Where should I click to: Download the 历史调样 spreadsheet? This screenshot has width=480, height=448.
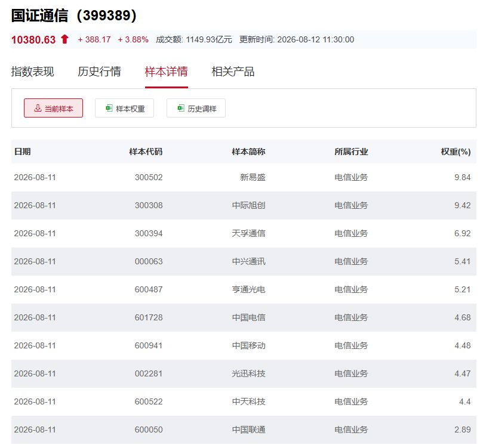point(196,108)
